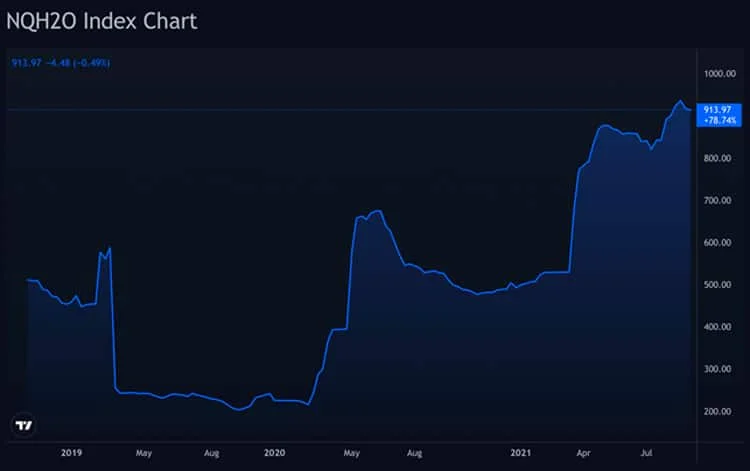Click the TradingView logo icon

pos(21,425)
